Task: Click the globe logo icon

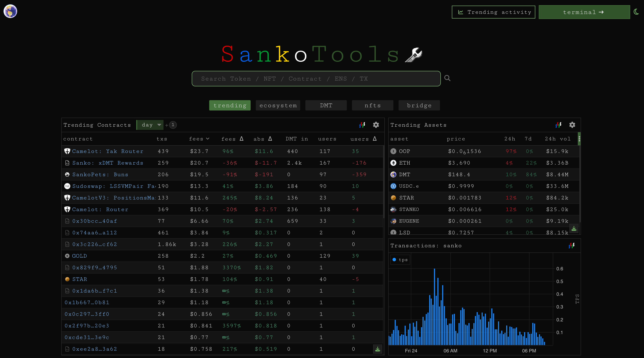Action: (x=10, y=11)
